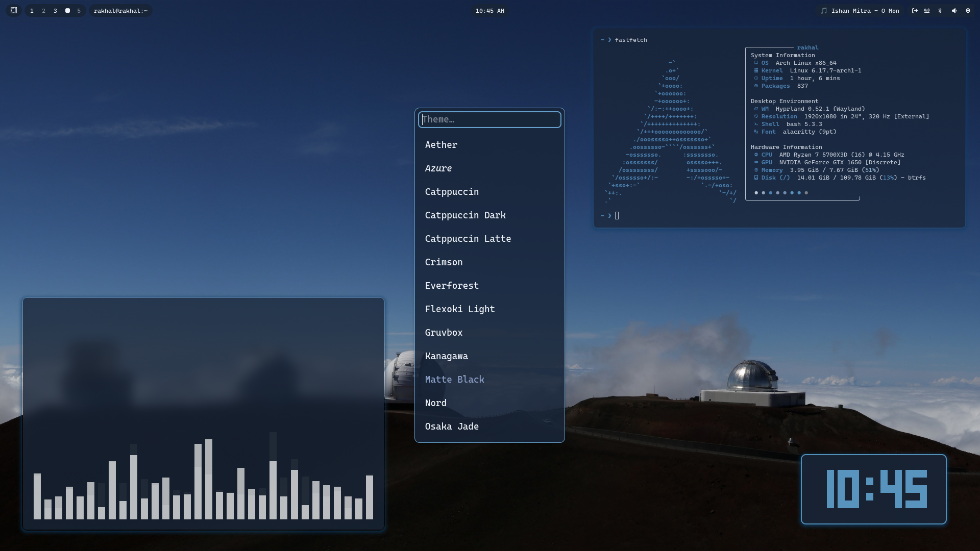Click the AMD Ryzen 7 5700X3D CPU line

point(829,155)
